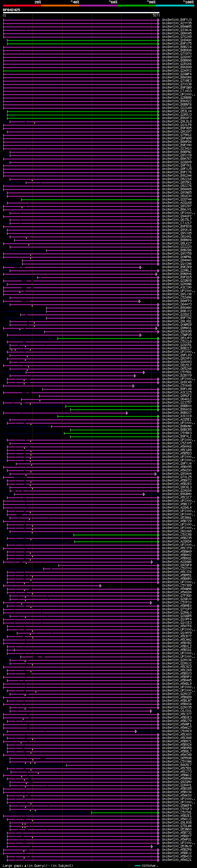
Task: Open hit UniRef100_Q53NJ9
Action: tap(177, 846)
